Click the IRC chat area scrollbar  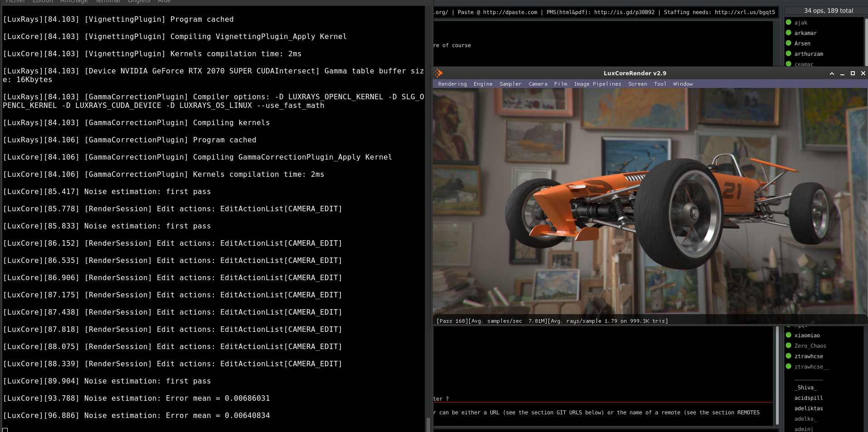tap(777, 376)
